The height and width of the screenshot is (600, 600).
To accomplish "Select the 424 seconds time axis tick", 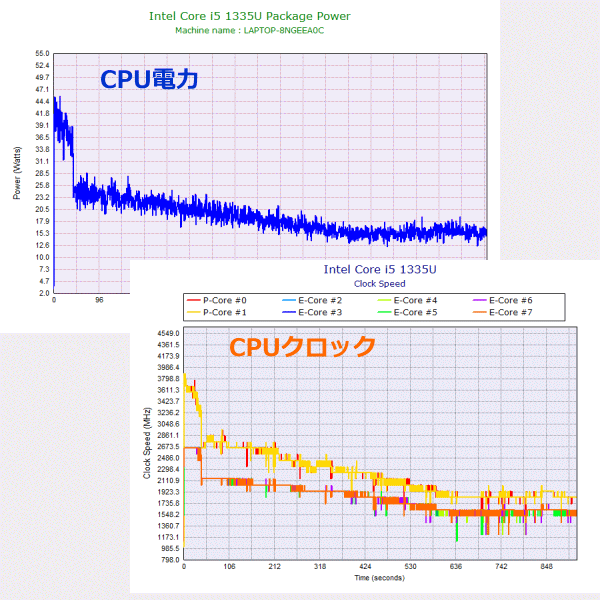I will [365, 566].
